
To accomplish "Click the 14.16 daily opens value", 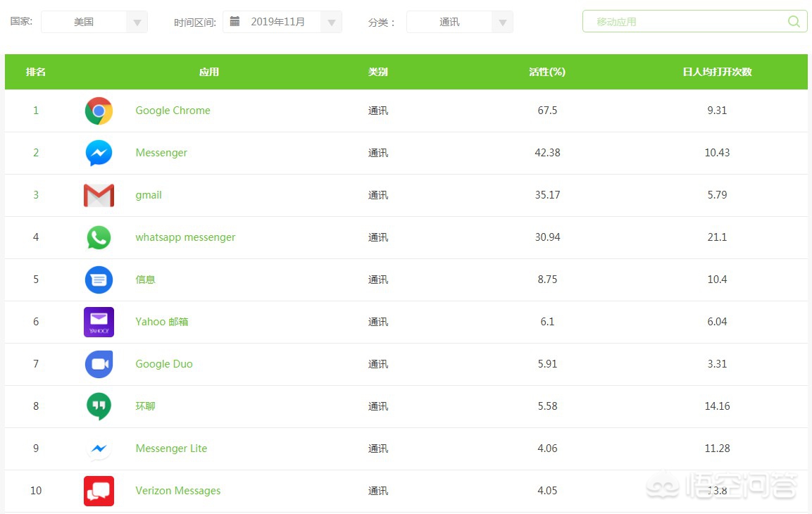I will pos(717,406).
